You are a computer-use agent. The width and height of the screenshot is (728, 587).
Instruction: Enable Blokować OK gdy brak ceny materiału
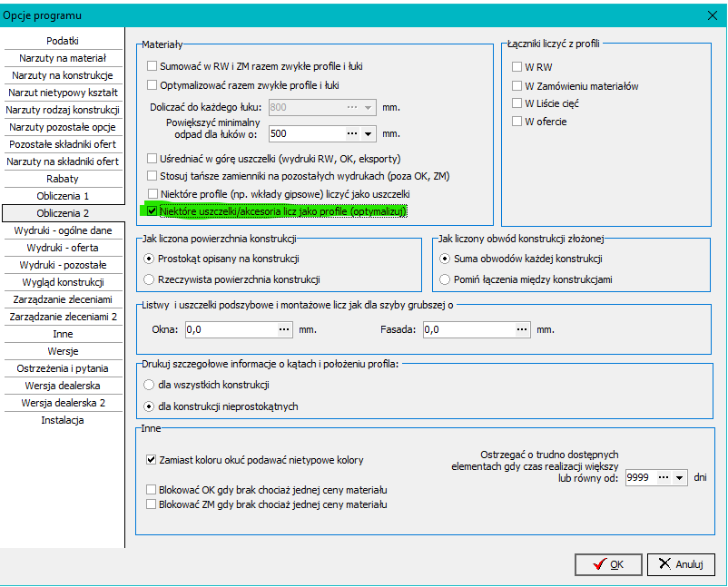(152, 489)
